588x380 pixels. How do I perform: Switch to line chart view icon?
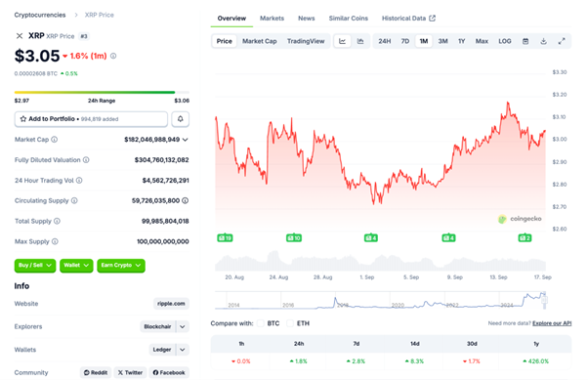[x=343, y=41]
